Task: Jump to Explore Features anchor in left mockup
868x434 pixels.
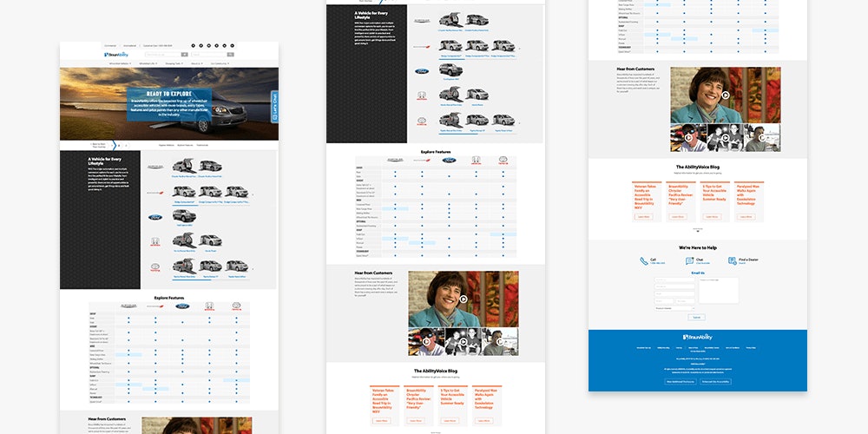Action: (184, 145)
